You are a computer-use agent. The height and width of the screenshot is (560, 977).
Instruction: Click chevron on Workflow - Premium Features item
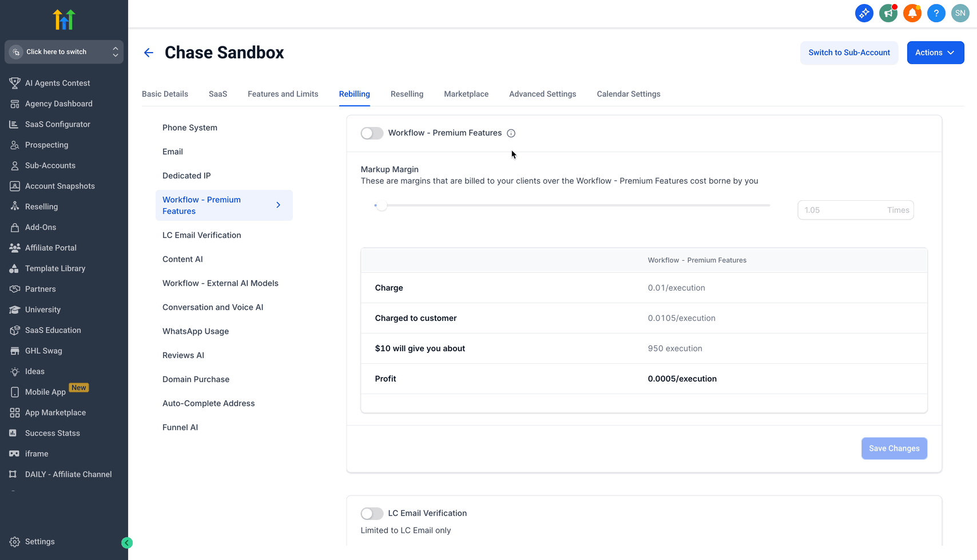coord(279,205)
